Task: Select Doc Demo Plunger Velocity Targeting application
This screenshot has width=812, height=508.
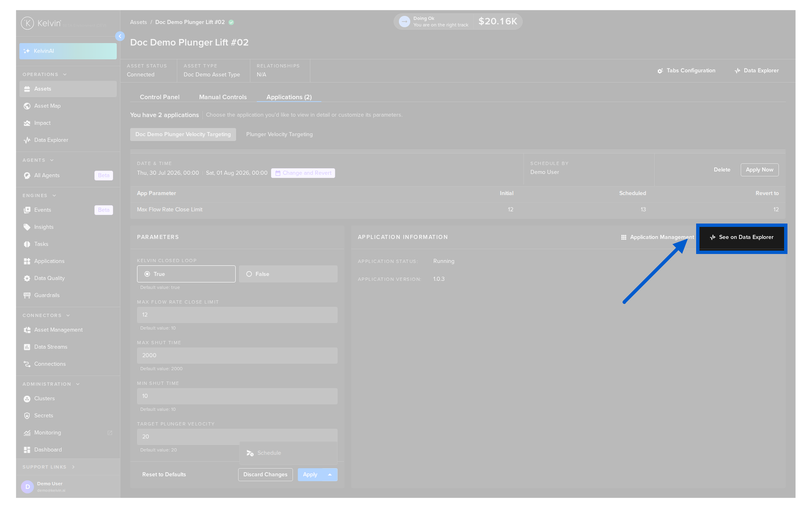Action: pos(183,135)
